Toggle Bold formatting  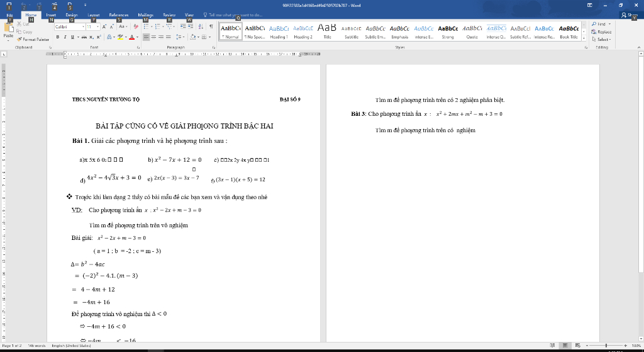(x=57, y=37)
